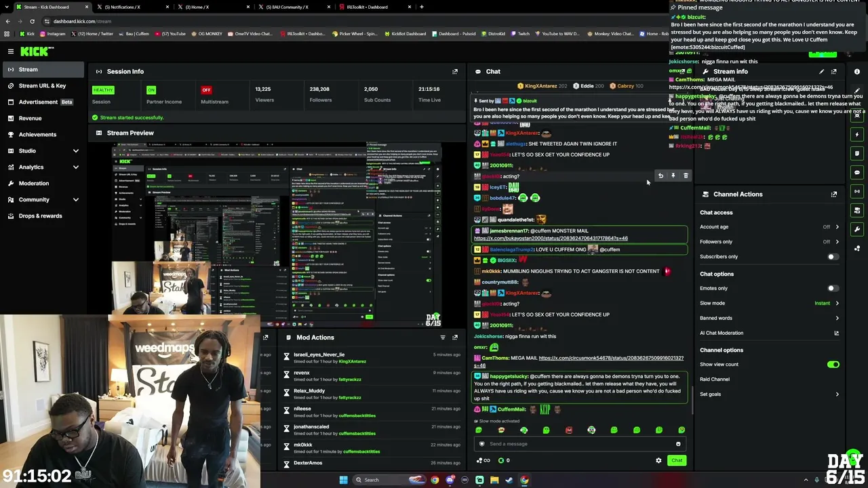The height and width of the screenshot is (488, 868).
Task: Edit stream info with the pencil icon
Action: (821, 71)
